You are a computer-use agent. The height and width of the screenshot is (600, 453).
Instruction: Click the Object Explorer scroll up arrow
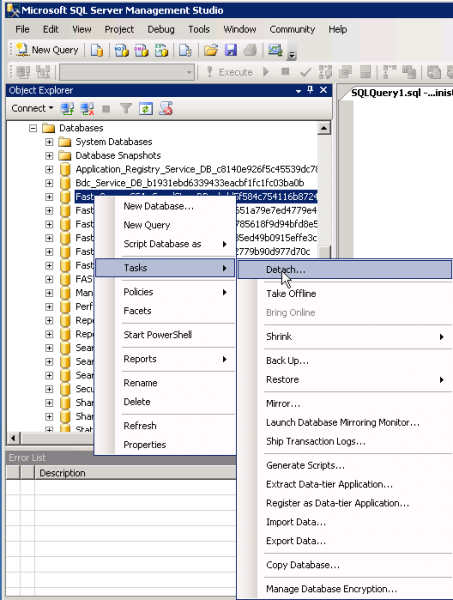pyautogui.click(x=324, y=128)
